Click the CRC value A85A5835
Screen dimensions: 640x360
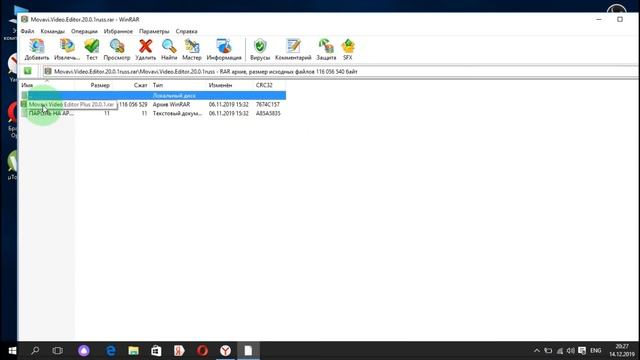[268, 113]
